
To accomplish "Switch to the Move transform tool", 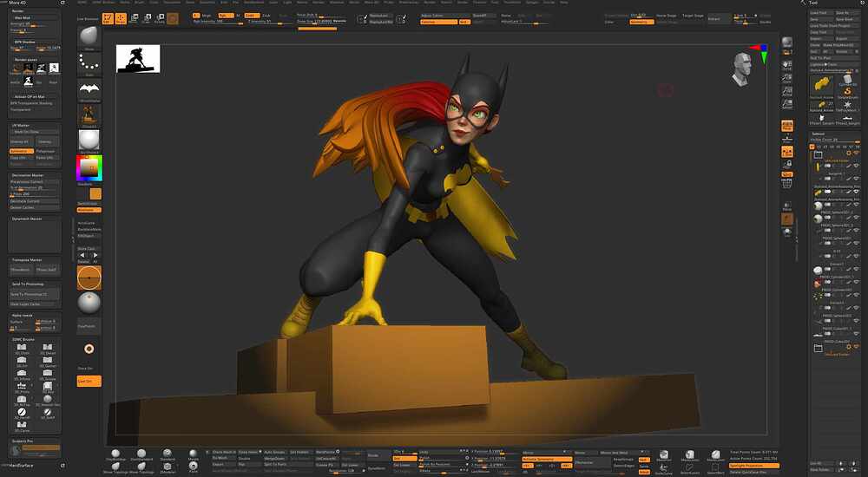I will [134, 19].
